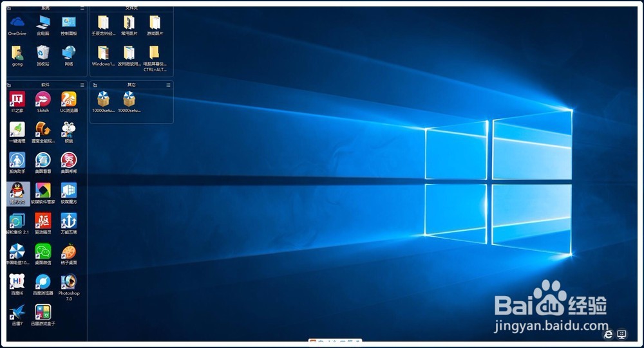Click the Internet Explorer tray icon
The image size is (644, 348).
[609, 334]
